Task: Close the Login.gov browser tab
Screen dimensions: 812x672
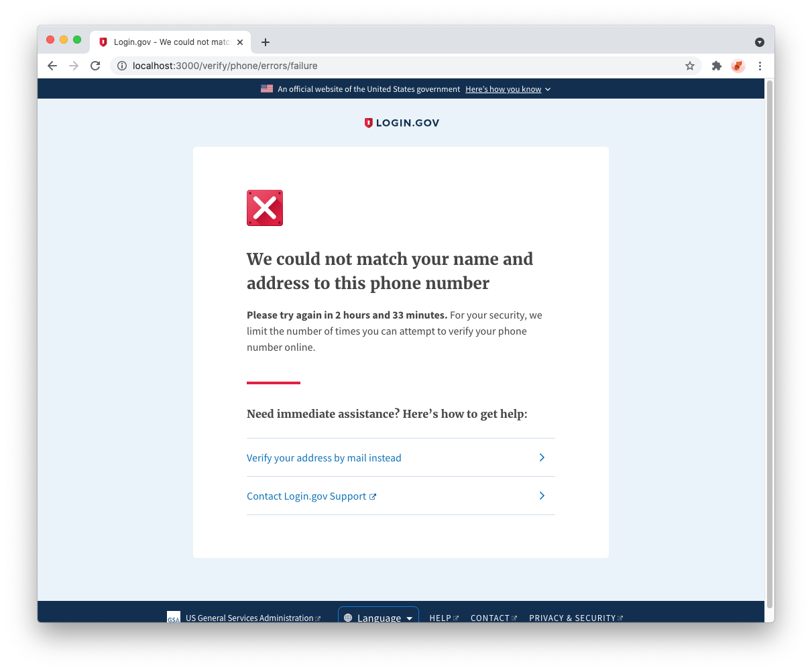Action: click(x=240, y=42)
